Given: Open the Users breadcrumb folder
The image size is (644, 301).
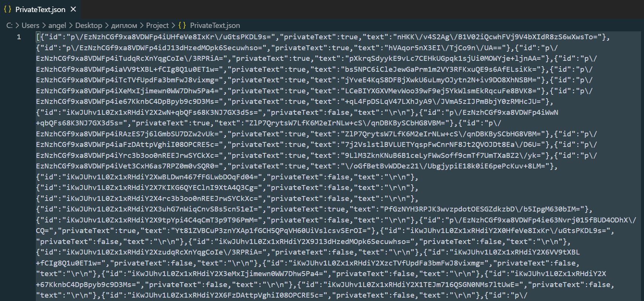Looking at the screenshot, I should pyautogui.click(x=31, y=25).
